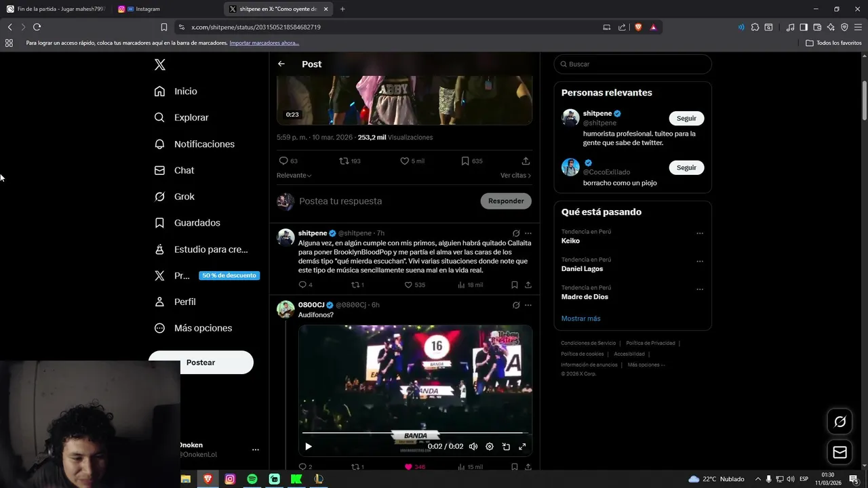Open Brave Leo AI icon
This screenshot has height=488, width=868.
pos(831,27)
